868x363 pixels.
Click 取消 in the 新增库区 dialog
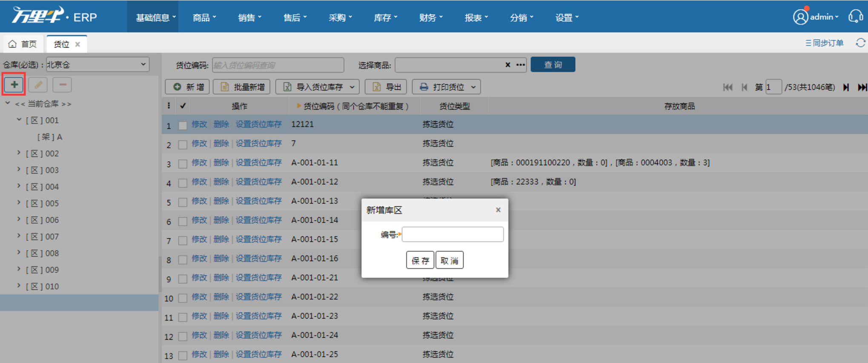450,260
